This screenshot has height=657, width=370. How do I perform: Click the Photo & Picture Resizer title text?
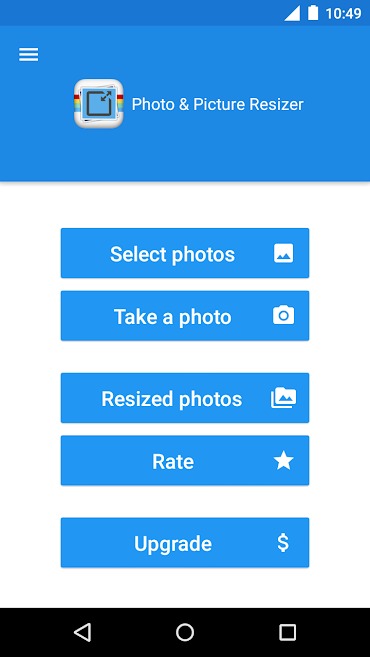217,104
